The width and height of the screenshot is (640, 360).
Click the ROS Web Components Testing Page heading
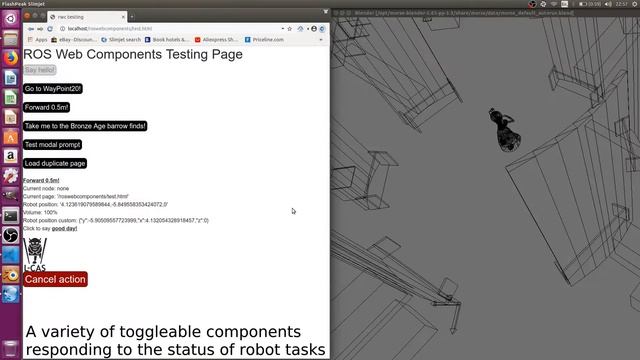[133, 54]
